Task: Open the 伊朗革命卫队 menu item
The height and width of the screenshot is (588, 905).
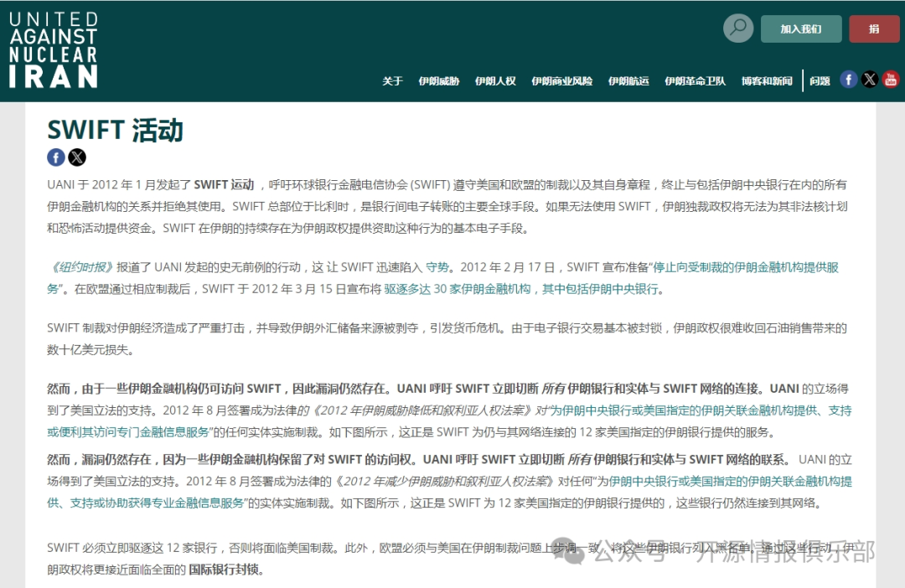Action: pos(695,80)
